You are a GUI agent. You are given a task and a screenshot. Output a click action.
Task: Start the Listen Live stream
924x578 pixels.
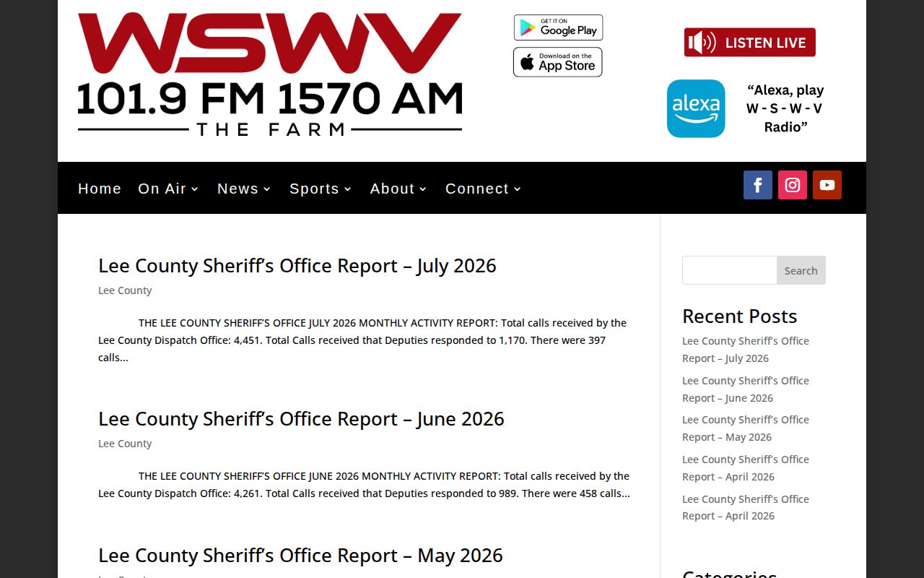pos(750,42)
